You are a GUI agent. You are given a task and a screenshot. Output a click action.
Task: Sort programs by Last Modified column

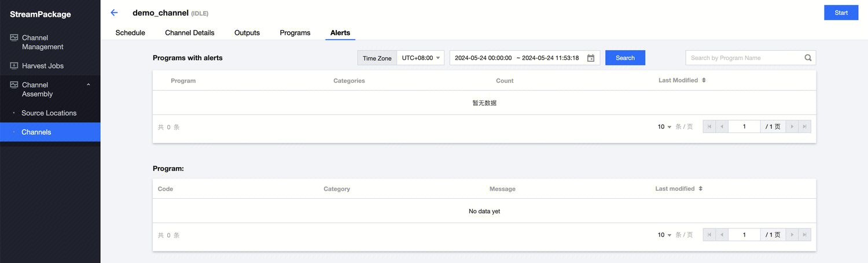point(704,80)
